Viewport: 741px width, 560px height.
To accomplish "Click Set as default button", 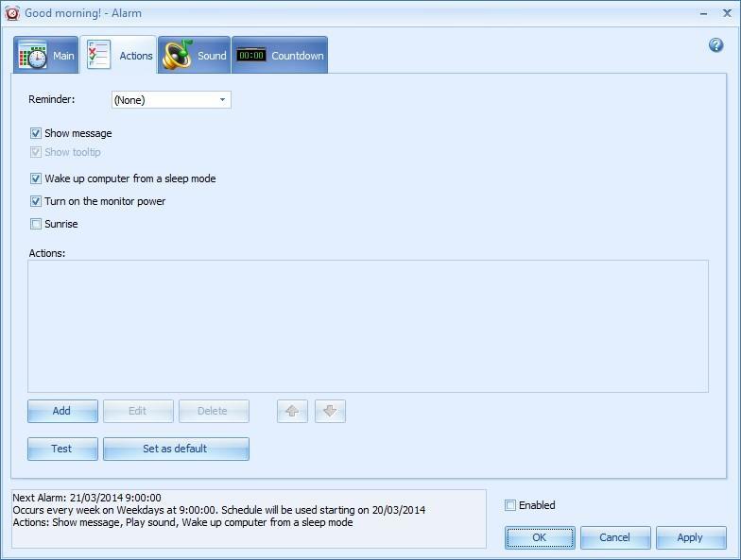I will [x=176, y=449].
